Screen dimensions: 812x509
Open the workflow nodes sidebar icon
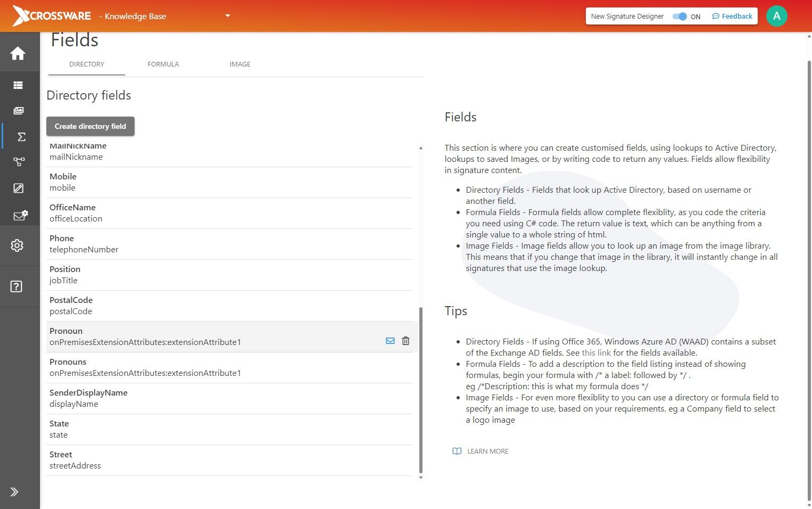coord(19,162)
